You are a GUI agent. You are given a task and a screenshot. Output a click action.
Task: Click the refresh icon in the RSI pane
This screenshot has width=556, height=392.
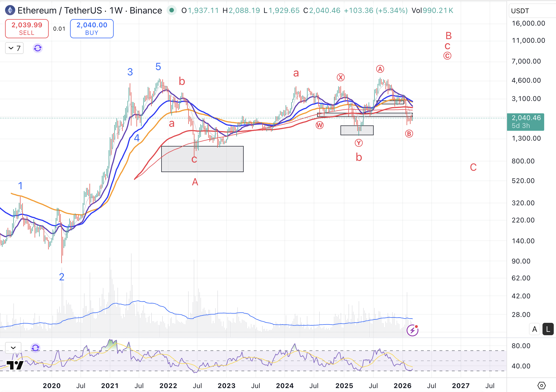[x=35, y=348]
